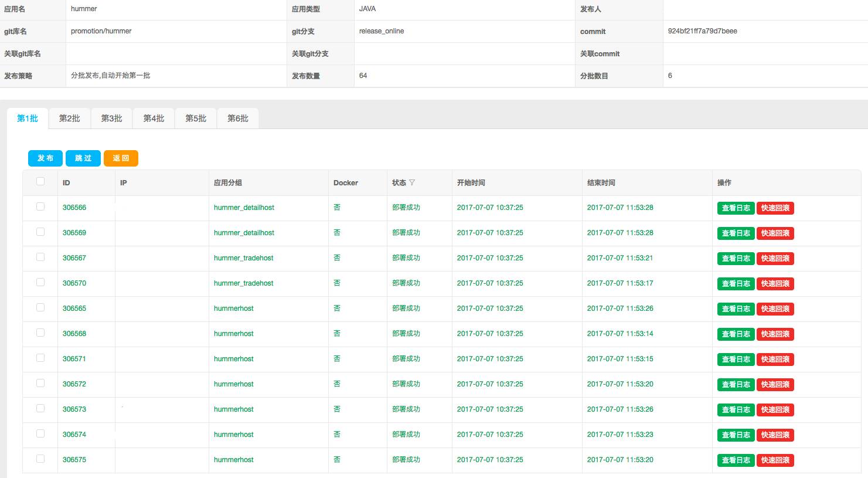Quick rollback (快速回滚) row 306571

click(775, 360)
